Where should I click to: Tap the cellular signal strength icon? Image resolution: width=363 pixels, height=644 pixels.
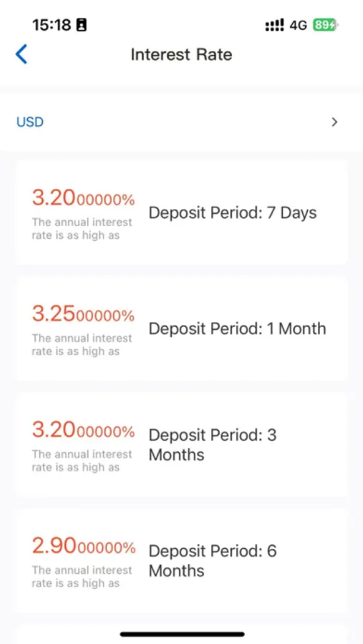(x=274, y=26)
